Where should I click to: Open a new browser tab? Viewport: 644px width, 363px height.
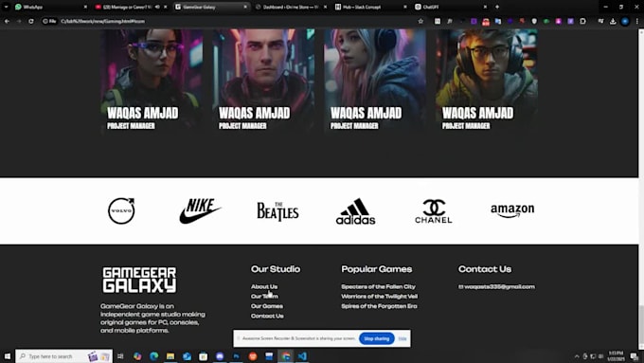click(x=497, y=7)
